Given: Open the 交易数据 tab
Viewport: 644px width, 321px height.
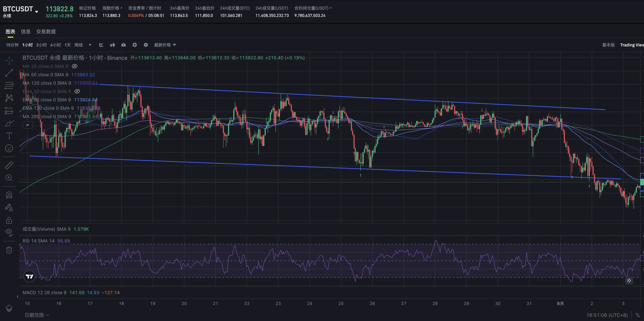Looking at the screenshot, I should 46,32.
